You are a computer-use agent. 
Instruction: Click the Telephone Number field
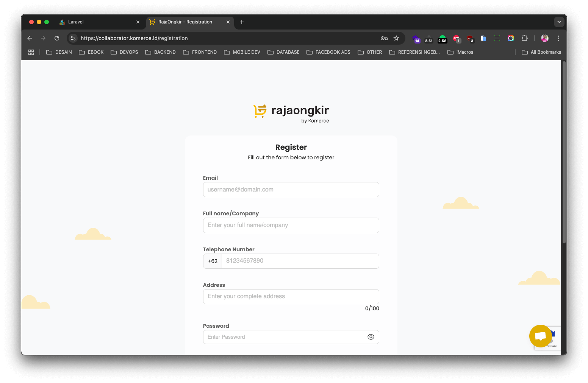[300, 261]
